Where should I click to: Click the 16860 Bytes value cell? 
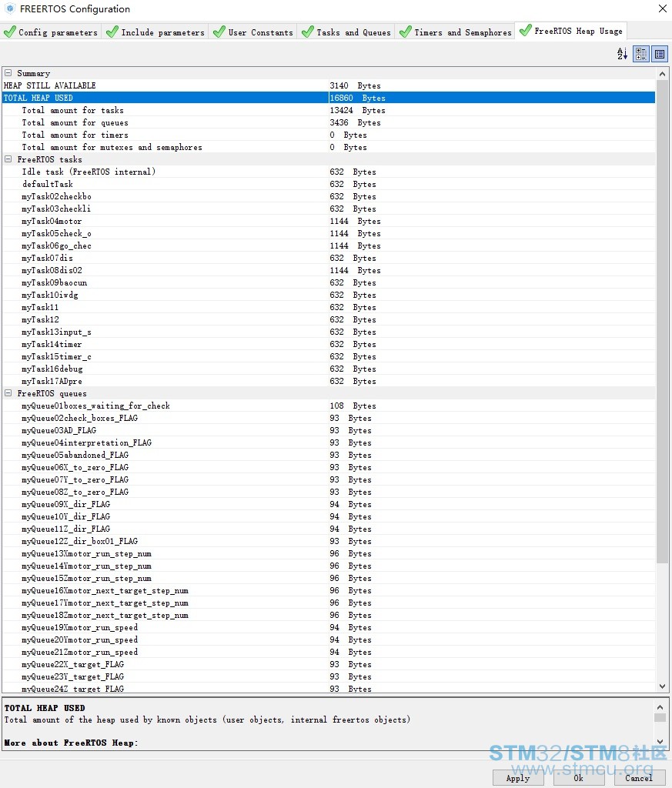point(492,98)
